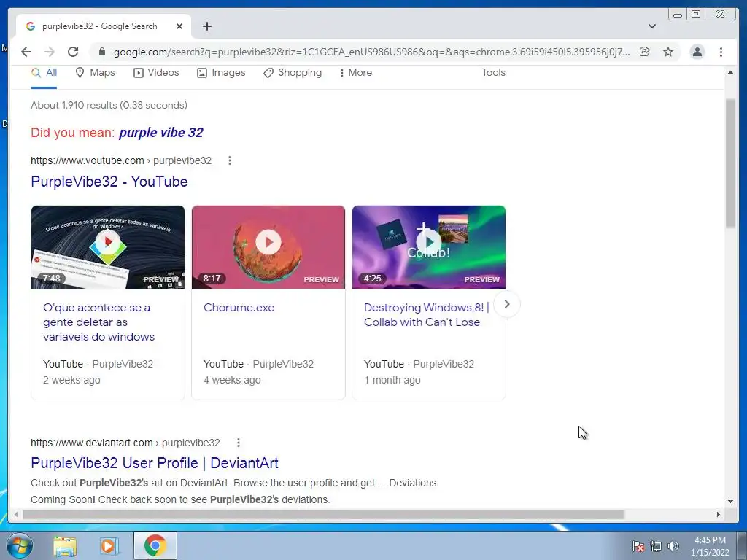Click the vertical scrollbar up arrow

point(730,72)
